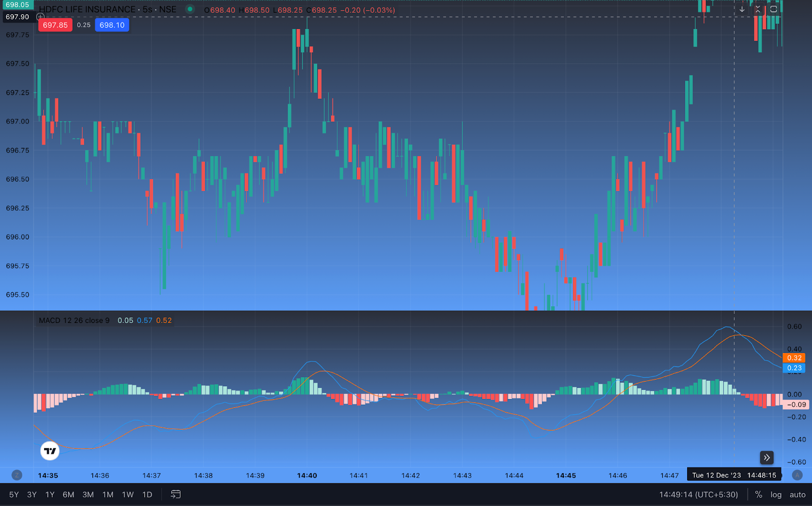
Task: Click the red 697.85 sell price button
Action: pyautogui.click(x=55, y=25)
